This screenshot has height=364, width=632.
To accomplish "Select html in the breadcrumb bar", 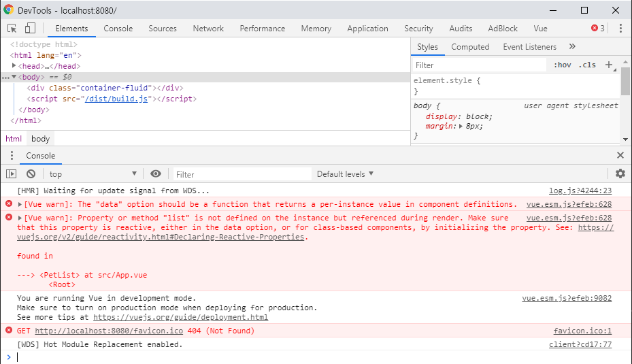I will (14, 139).
